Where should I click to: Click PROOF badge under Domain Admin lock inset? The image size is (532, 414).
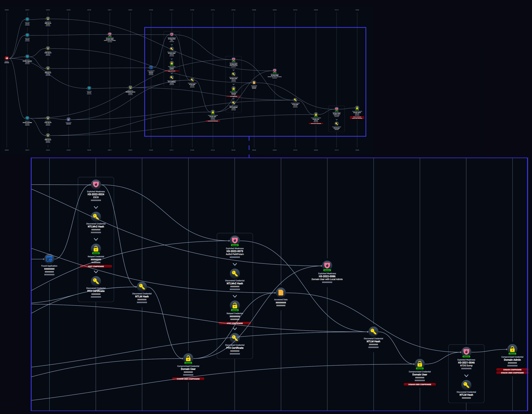pyautogui.click(x=512, y=354)
